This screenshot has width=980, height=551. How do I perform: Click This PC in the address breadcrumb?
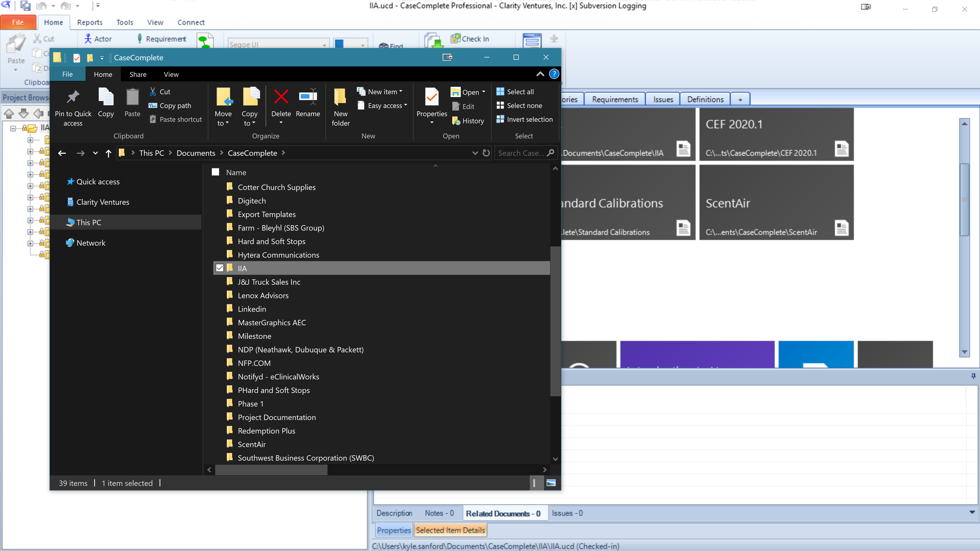point(151,153)
